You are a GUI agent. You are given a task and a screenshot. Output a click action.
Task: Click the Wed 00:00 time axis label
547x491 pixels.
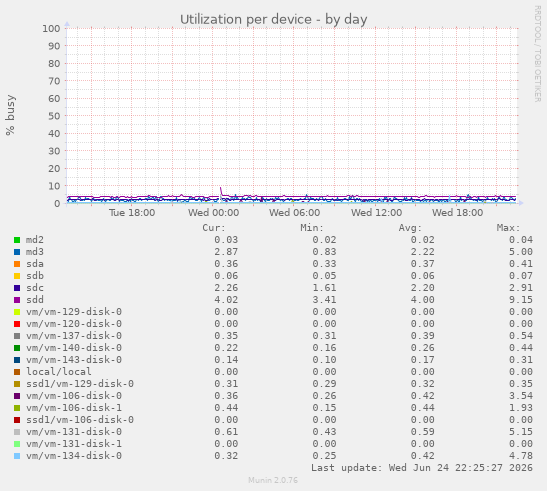(213, 213)
